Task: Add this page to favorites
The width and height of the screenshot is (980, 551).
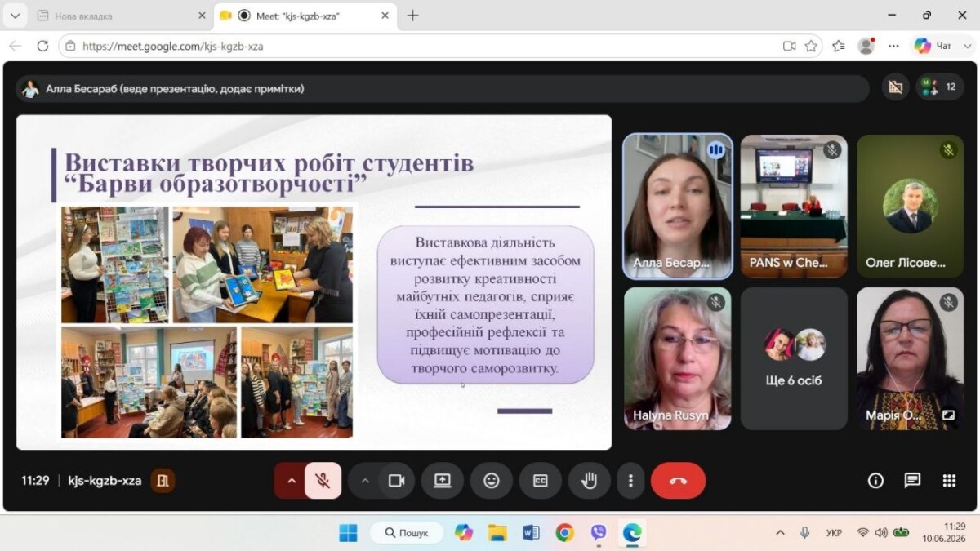Action: point(811,46)
